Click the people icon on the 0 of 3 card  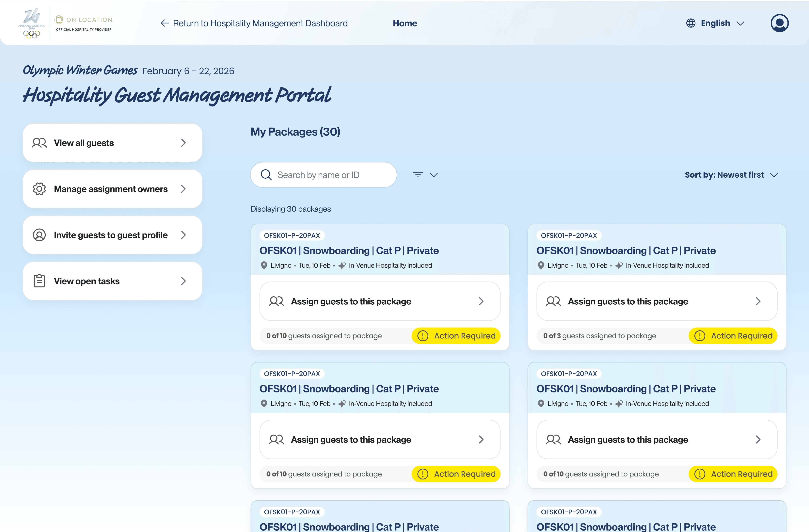click(553, 301)
